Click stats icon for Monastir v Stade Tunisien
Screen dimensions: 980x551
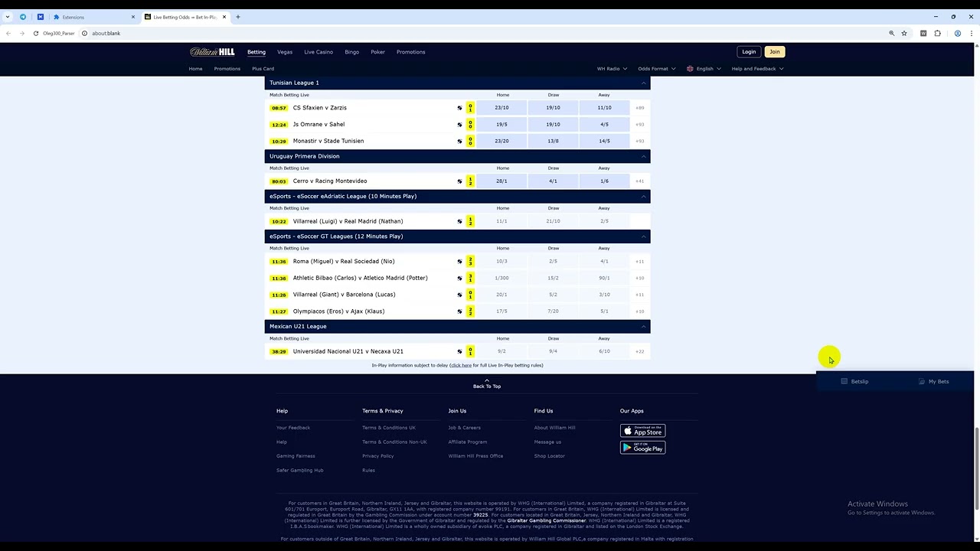point(460,142)
